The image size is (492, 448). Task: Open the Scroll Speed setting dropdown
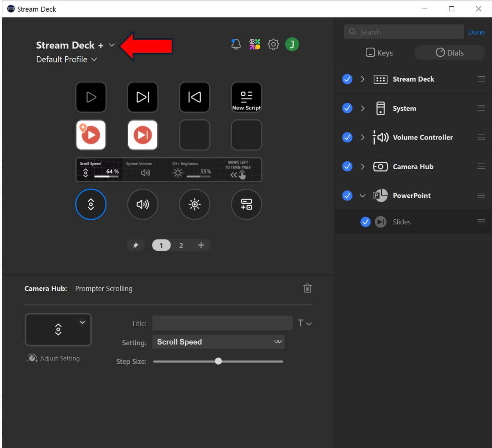pyautogui.click(x=218, y=342)
